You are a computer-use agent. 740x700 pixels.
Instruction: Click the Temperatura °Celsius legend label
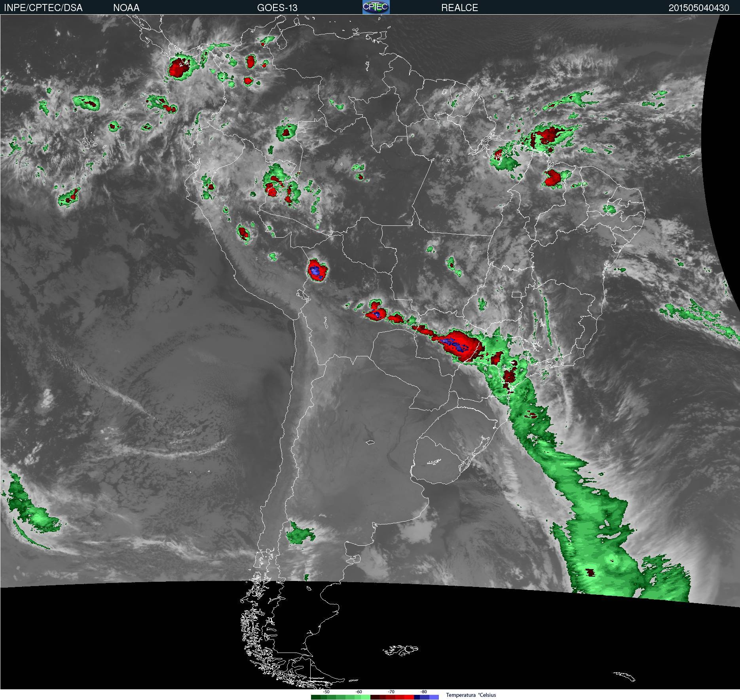[471, 695]
